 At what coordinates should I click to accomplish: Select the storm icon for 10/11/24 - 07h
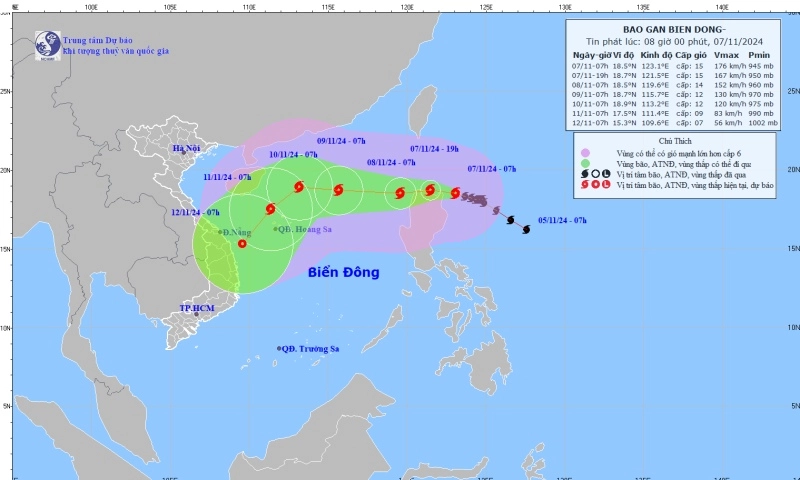pyautogui.click(x=299, y=187)
